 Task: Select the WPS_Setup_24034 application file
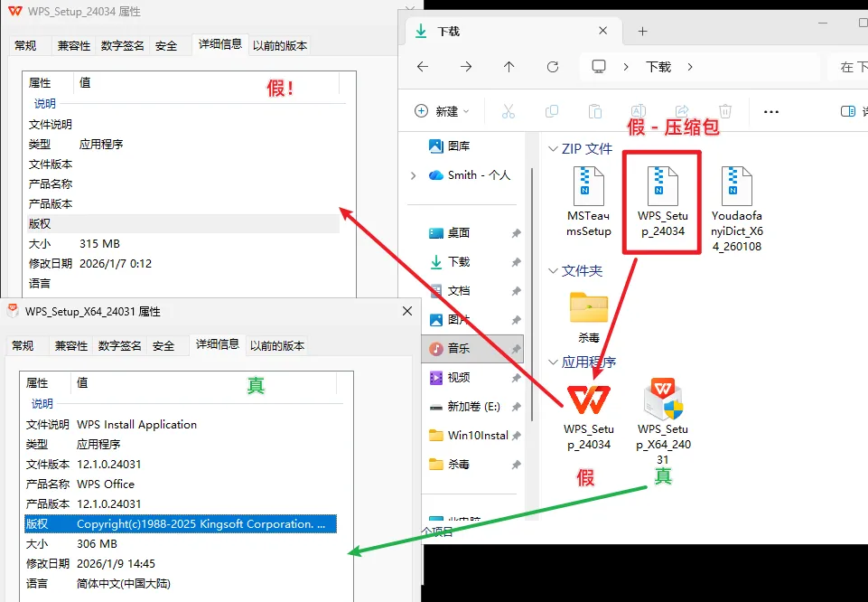pyautogui.click(x=588, y=417)
